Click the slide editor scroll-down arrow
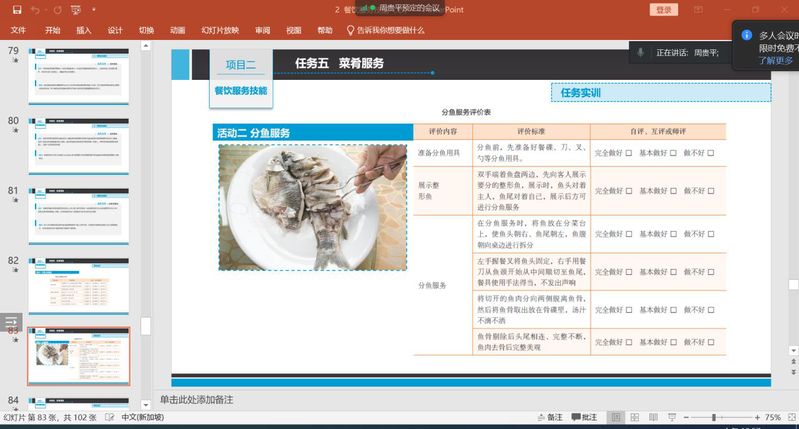Screen dimensions: 799x429 [793, 351]
